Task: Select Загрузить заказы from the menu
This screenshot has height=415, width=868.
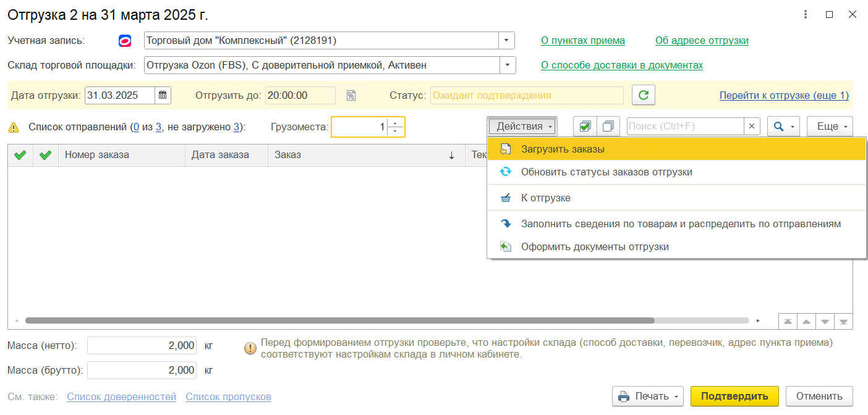Action: [563, 149]
